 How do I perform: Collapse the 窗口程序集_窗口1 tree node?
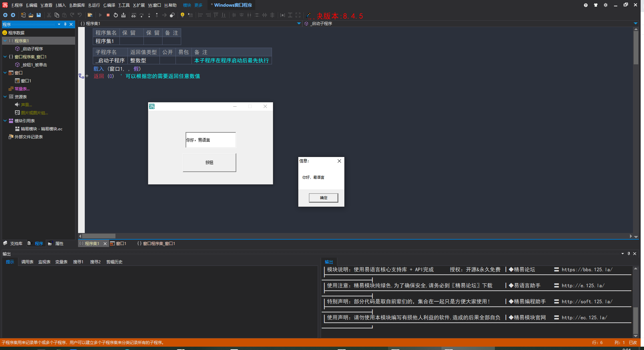coord(5,57)
